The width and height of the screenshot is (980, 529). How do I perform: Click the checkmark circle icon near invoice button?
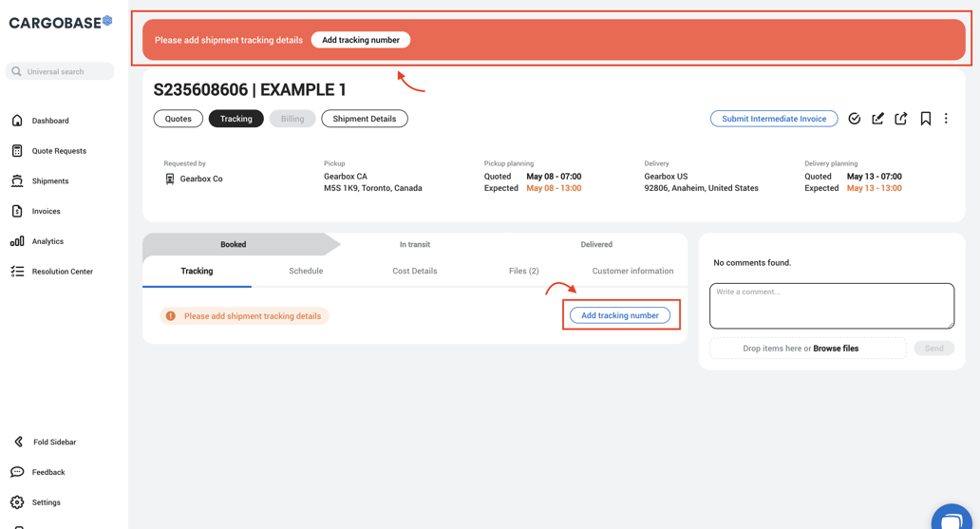pos(854,119)
